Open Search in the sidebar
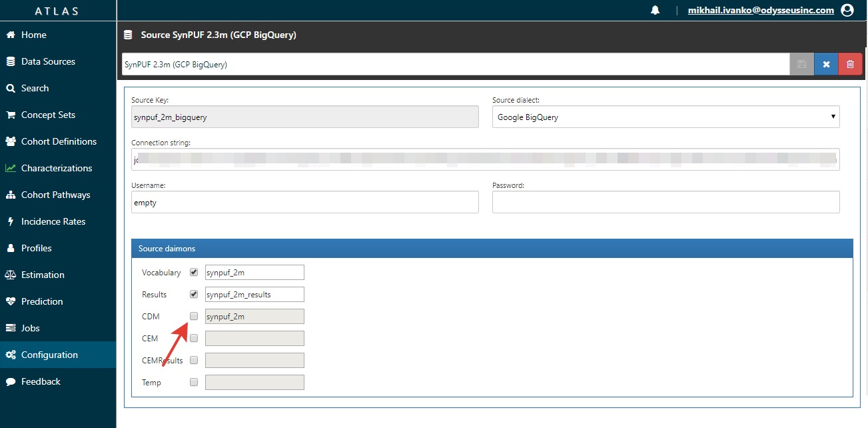 [58, 88]
